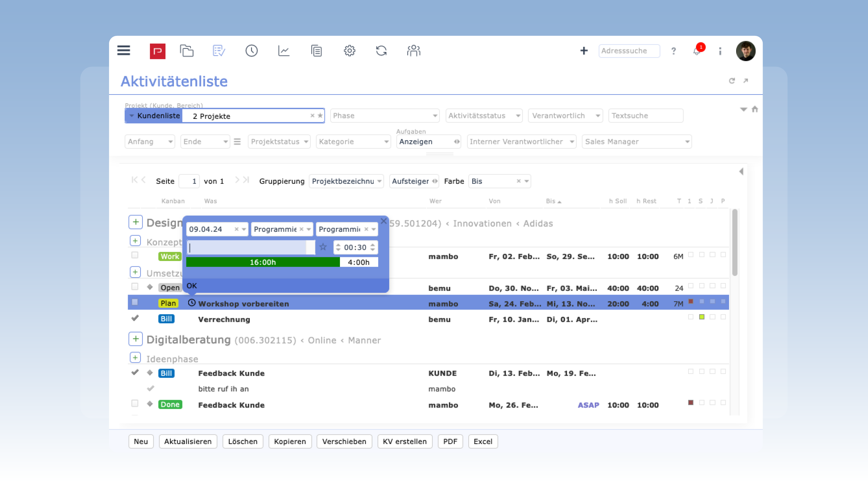Image resolution: width=868 pixels, height=488 pixels.
Task: Click the toolbar sync arrows icon
Action: (x=381, y=51)
